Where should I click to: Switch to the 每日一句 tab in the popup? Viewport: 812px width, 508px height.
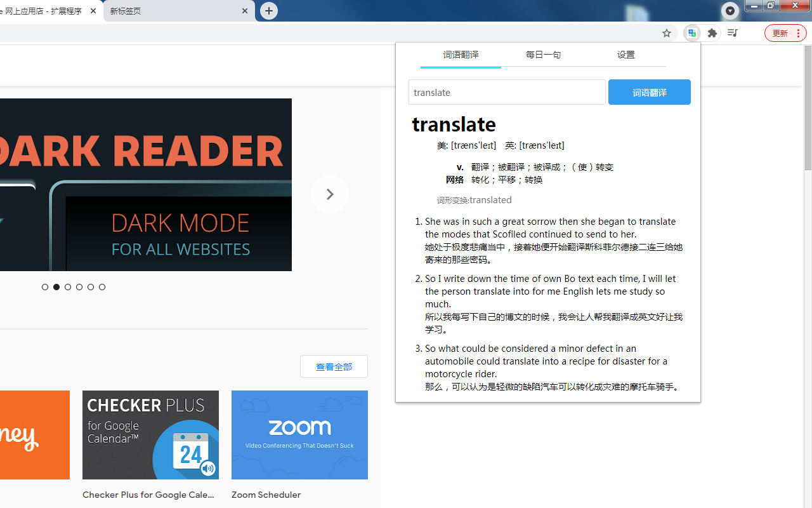coord(543,55)
